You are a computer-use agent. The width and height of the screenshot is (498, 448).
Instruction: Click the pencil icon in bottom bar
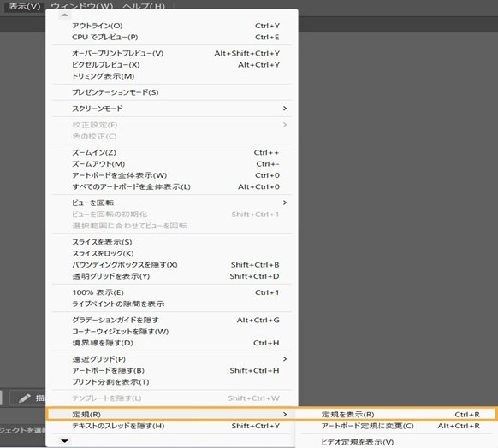pos(25,398)
